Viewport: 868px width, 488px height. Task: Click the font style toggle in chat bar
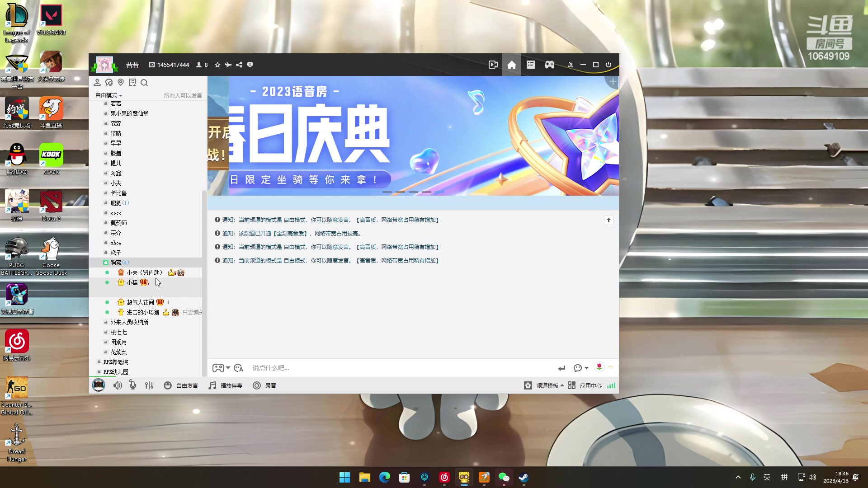[238, 368]
